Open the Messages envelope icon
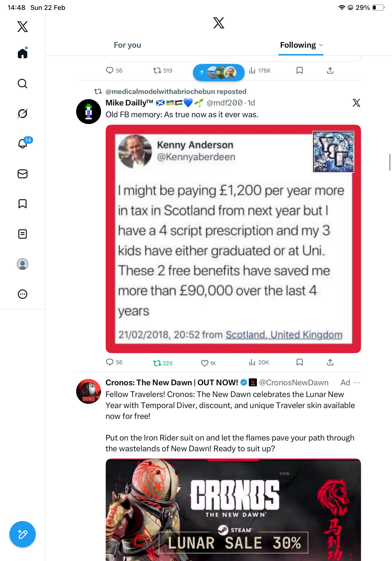This screenshot has width=392, height=561. [x=23, y=174]
